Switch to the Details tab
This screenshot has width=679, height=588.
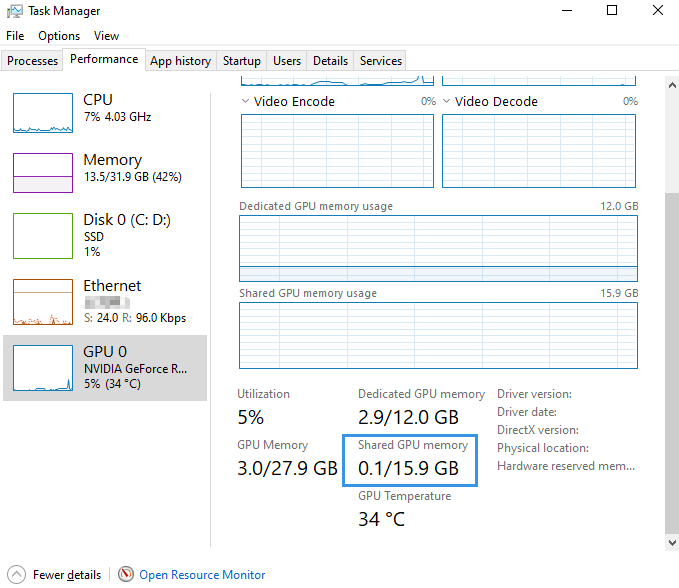pos(330,61)
